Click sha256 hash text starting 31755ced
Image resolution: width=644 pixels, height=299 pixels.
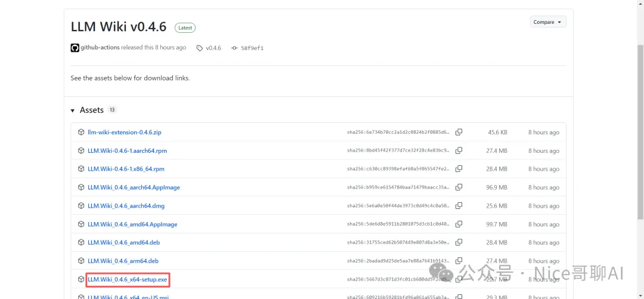(x=398, y=243)
